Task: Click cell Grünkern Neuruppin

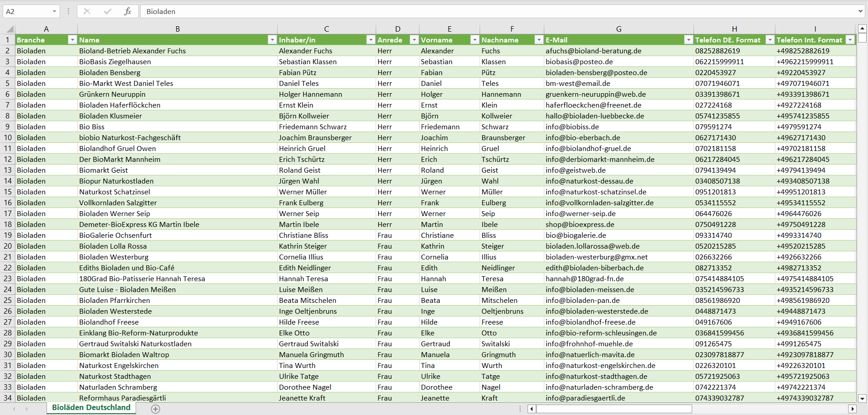Action: point(177,94)
